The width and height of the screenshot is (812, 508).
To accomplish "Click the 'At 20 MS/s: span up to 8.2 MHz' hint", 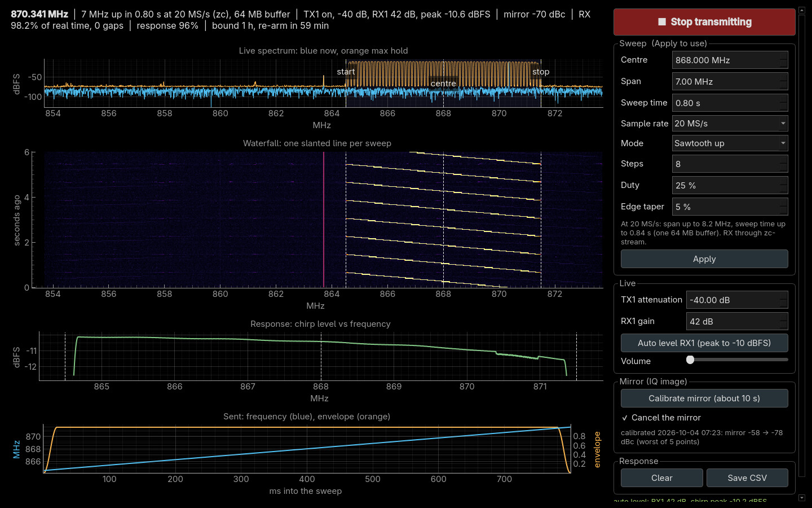I will pyautogui.click(x=703, y=233).
